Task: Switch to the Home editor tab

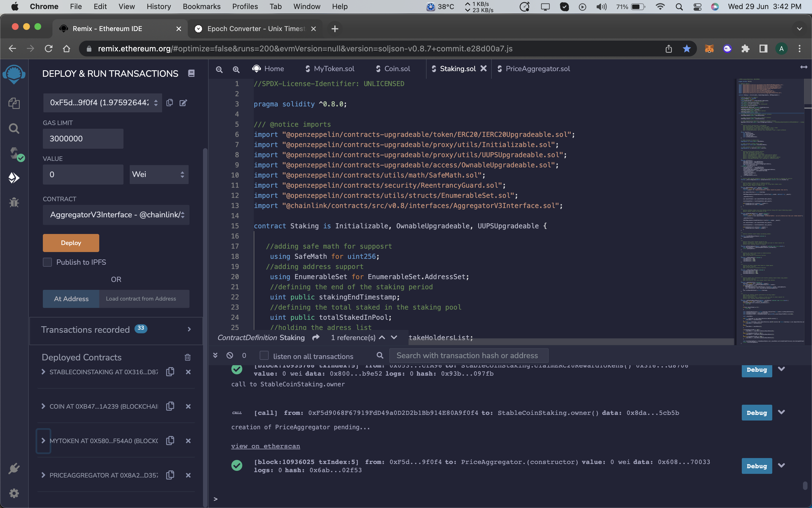Action: tap(268, 69)
